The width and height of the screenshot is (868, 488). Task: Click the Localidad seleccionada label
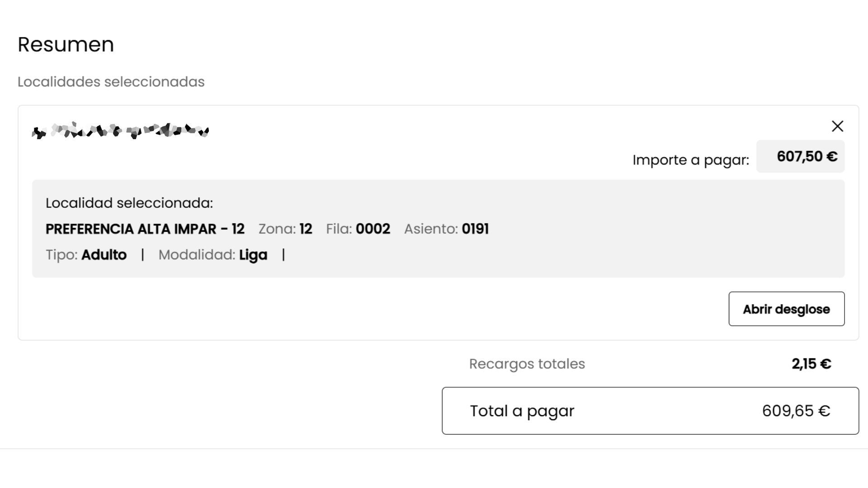[129, 203]
